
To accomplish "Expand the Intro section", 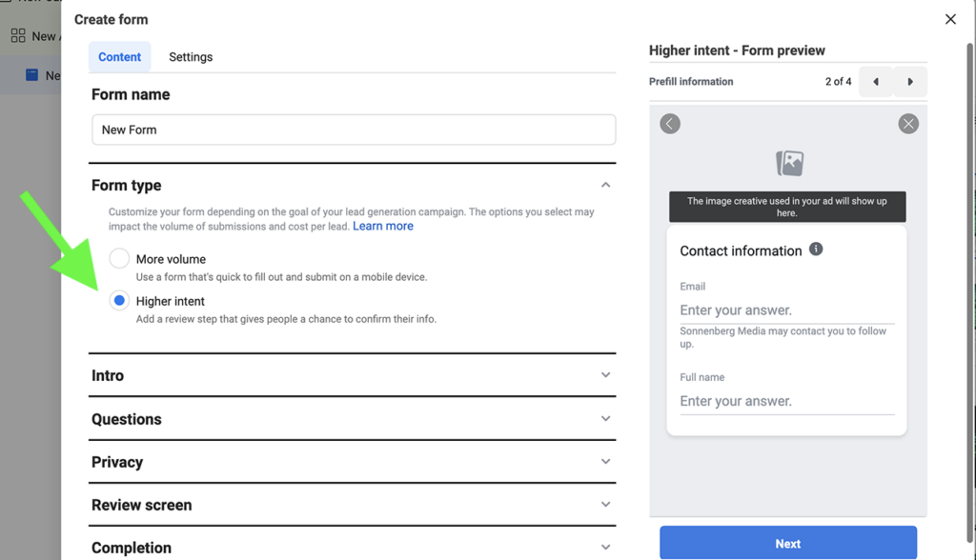I will click(x=606, y=375).
